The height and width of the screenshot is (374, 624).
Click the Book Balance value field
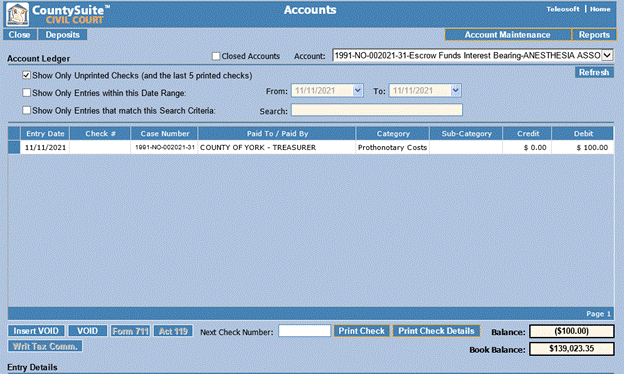click(571, 349)
